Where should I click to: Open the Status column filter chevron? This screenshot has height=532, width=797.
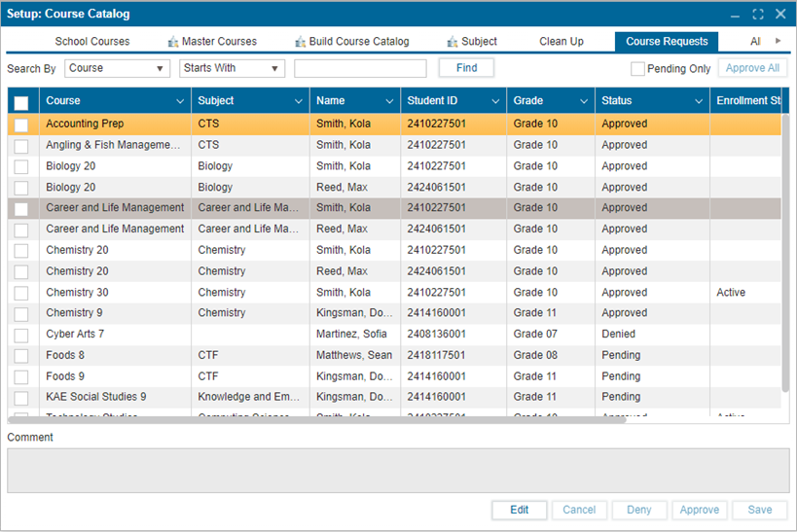(700, 101)
